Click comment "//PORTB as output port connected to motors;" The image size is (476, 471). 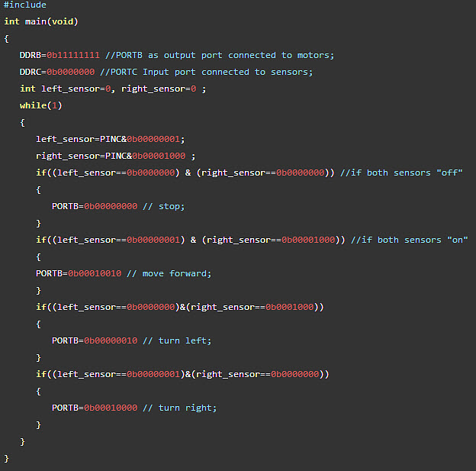220,55
